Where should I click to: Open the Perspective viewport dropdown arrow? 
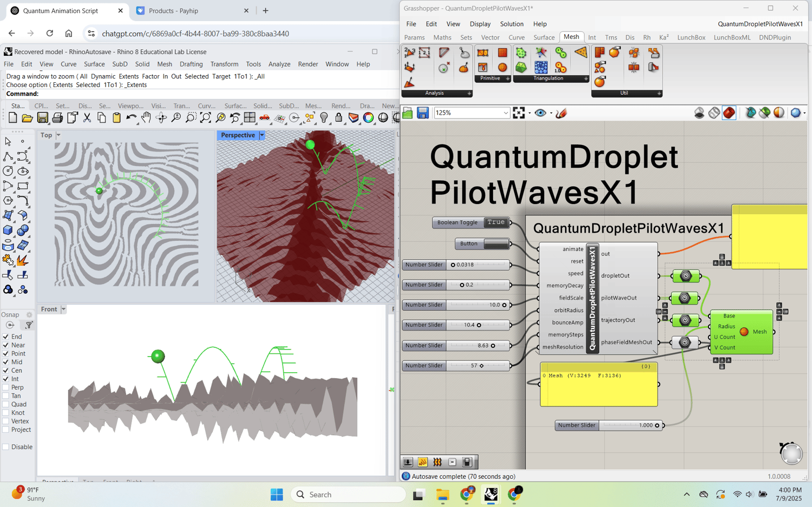pos(262,135)
